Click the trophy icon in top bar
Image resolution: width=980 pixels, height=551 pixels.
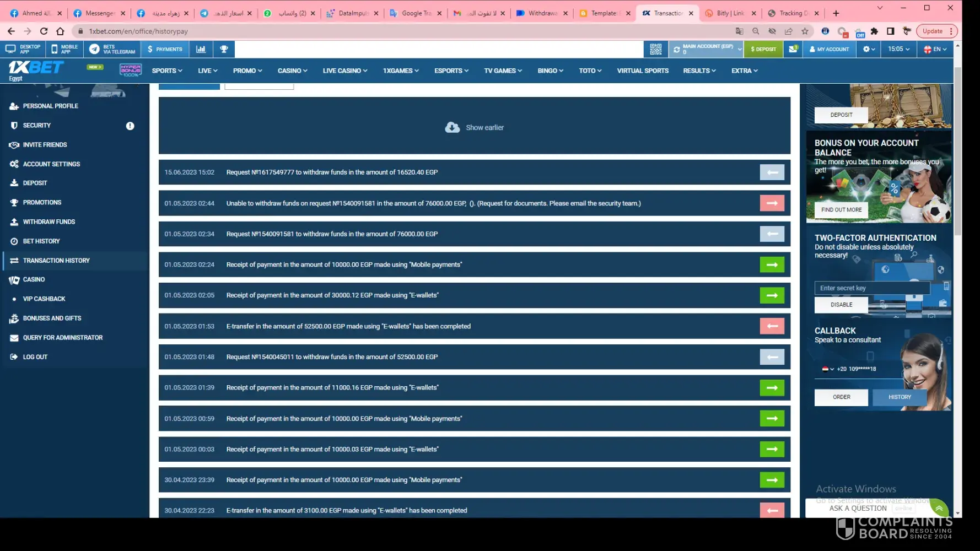tap(224, 49)
